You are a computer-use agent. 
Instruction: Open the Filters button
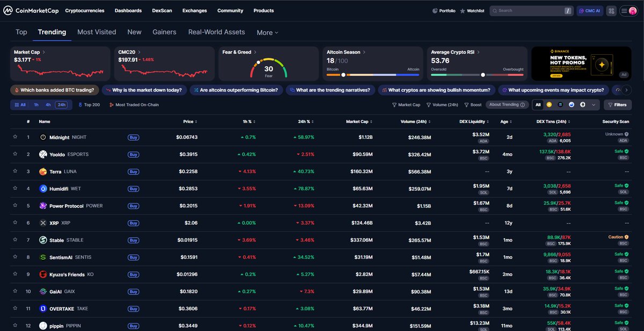(x=618, y=105)
